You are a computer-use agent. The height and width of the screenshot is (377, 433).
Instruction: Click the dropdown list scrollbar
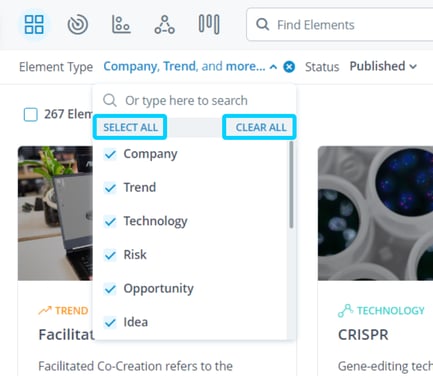pos(291,185)
